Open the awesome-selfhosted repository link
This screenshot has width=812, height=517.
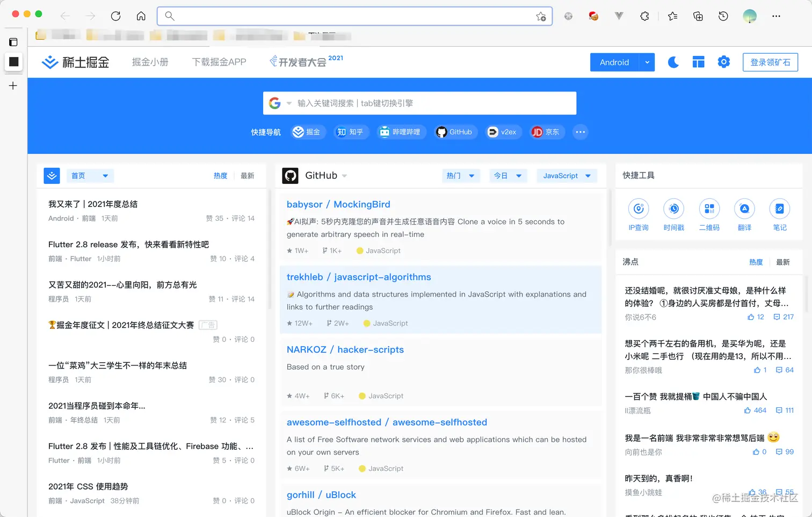click(387, 422)
